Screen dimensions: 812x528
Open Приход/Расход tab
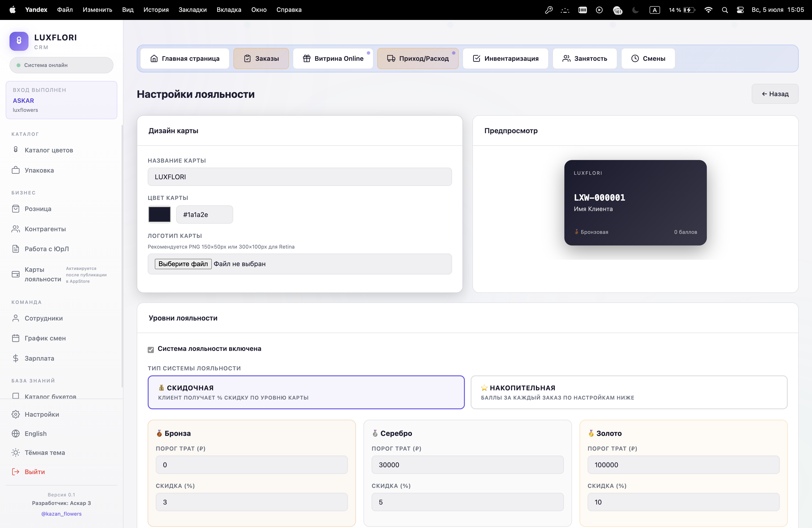click(x=418, y=58)
